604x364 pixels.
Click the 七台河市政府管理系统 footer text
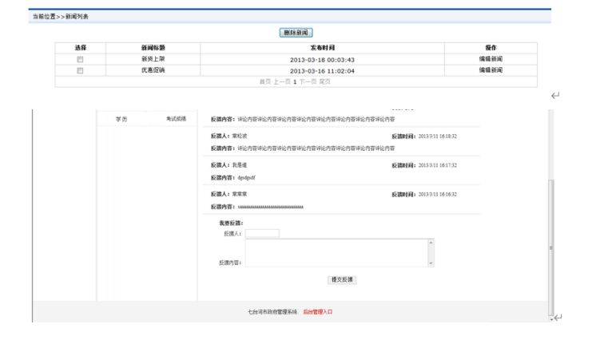(x=272, y=311)
